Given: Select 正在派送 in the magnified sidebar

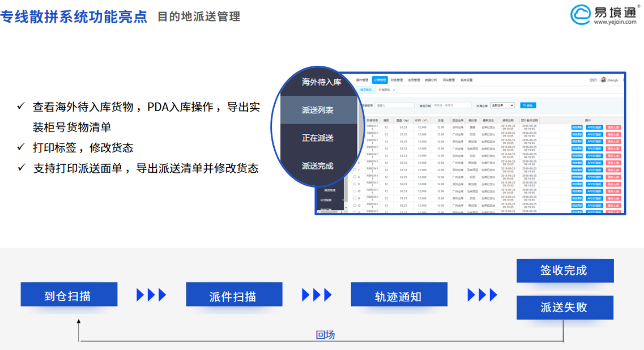Looking at the screenshot, I should [318, 138].
